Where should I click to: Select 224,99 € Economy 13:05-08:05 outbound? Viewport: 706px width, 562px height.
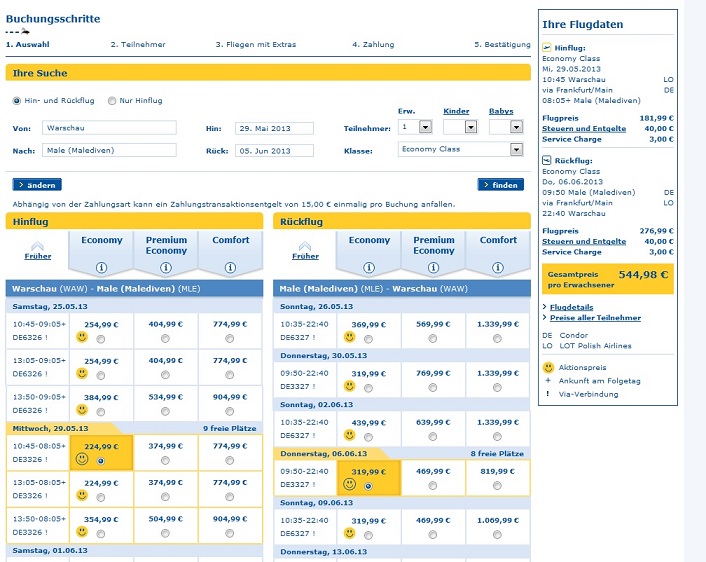pos(100,497)
